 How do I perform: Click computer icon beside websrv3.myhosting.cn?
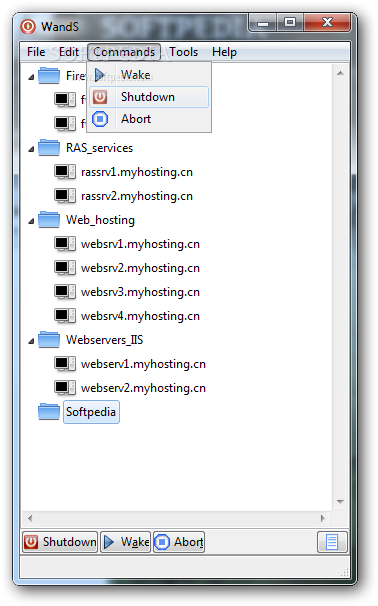65,291
